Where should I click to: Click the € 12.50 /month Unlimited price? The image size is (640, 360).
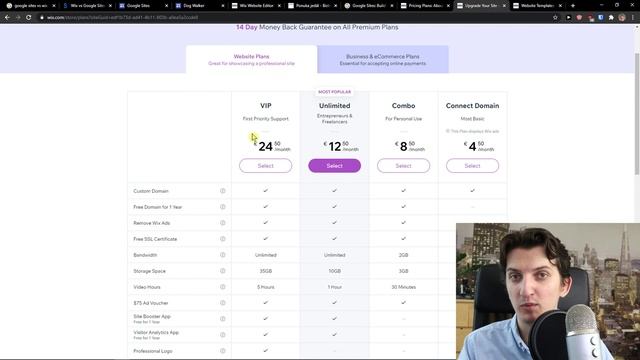pos(341,146)
